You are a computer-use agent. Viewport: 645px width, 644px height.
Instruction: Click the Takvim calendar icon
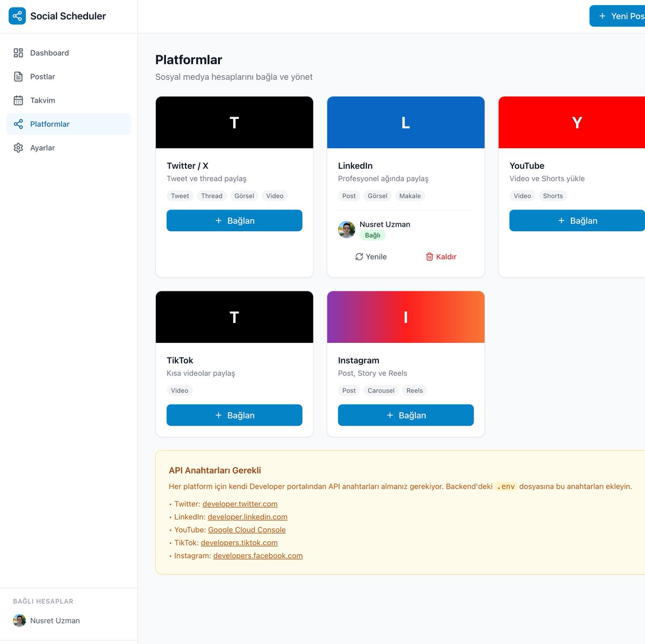point(18,100)
